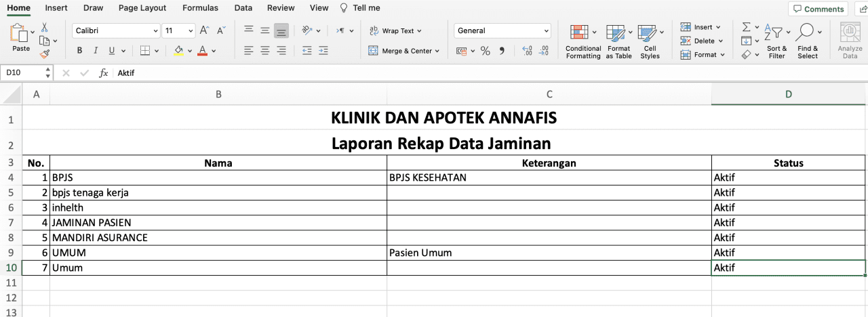The width and height of the screenshot is (868, 317).
Task: Toggle Bold formatting
Action: tap(79, 51)
